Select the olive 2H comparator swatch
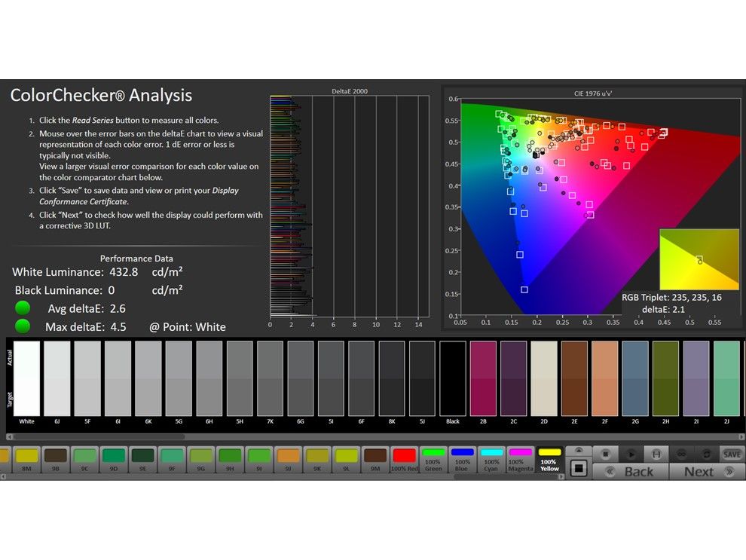The width and height of the screenshot is (746, 560). pos(666,378)
